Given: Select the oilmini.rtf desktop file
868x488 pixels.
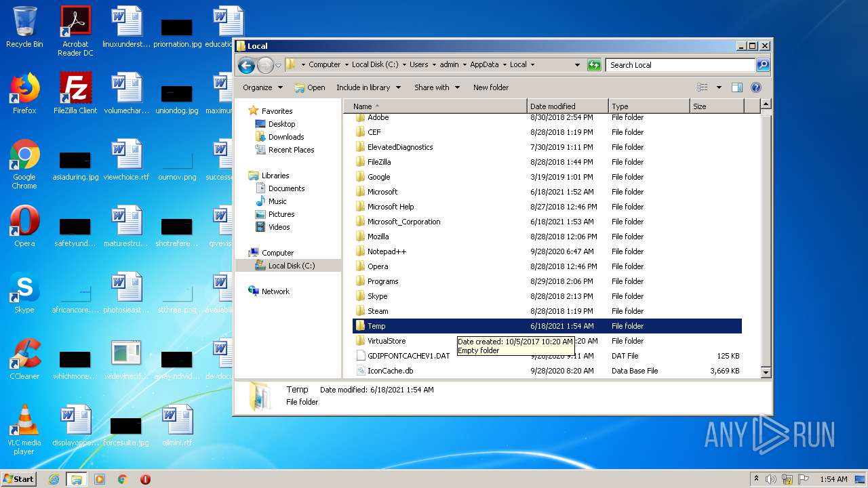Looking at the screenshot, I should tap(177, 426).
